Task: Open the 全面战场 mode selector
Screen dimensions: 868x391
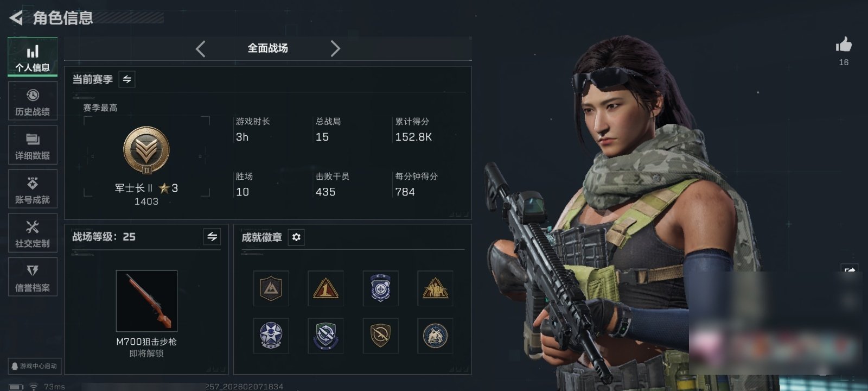Action: tap(268, 48)
